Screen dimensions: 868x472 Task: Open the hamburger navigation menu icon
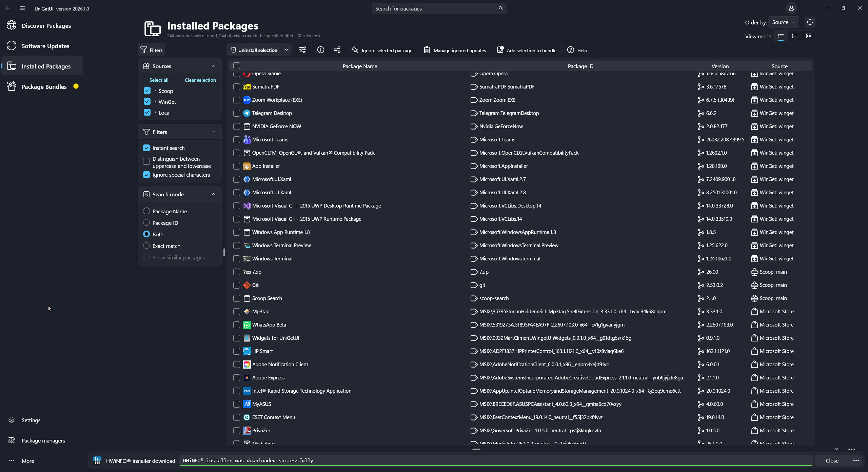[x=22, y=8]
